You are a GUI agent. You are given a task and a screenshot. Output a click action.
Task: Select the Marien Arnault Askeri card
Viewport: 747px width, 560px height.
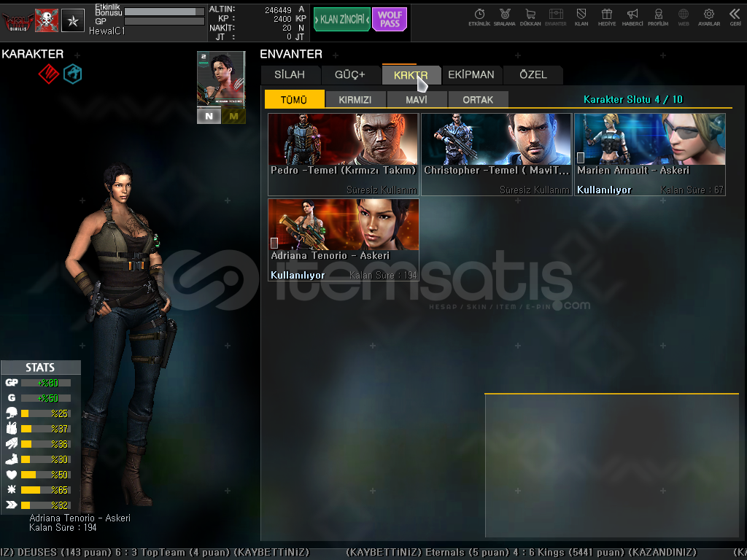pyautogui.click(x=650, y=155)
